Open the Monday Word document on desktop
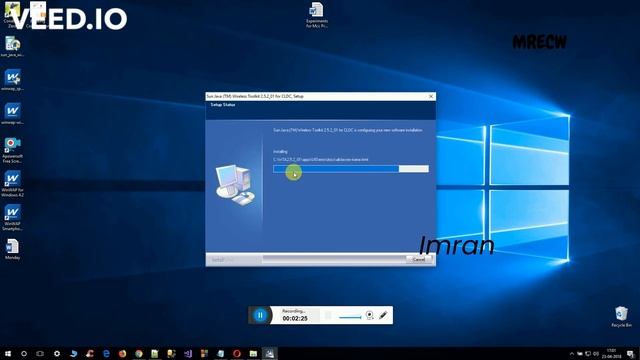640x360 pixels. click(x=12, y=249)
